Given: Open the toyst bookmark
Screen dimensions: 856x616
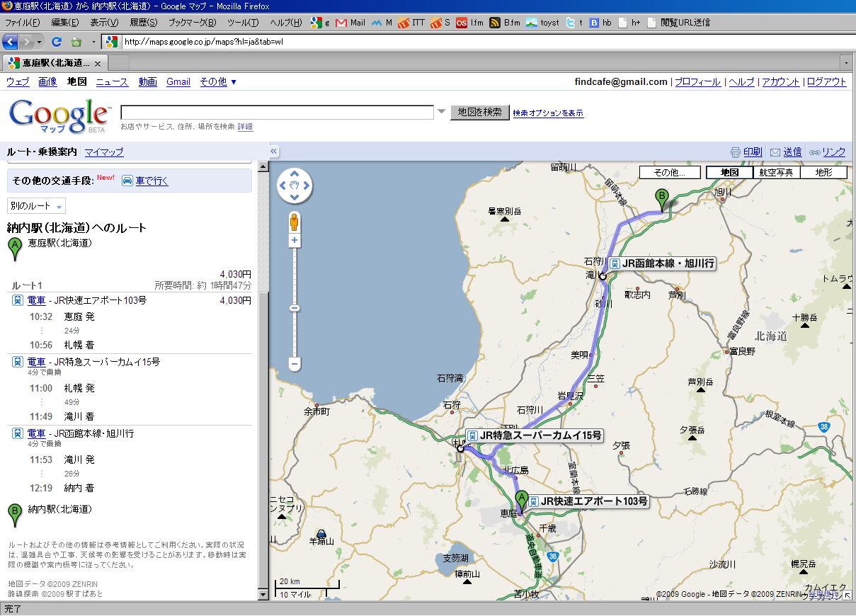Looking at the screenshot, I should point(543,23).
